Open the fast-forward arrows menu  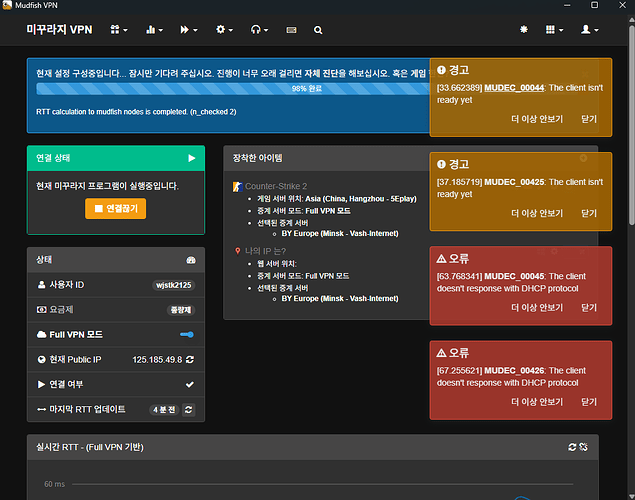[x=189, y=30]
